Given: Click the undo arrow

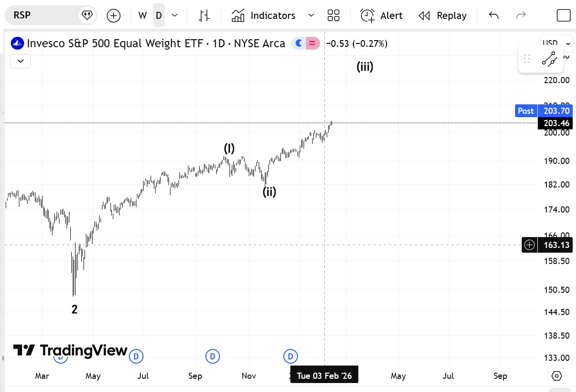Looking at the screenshot, I should (493, 16).
